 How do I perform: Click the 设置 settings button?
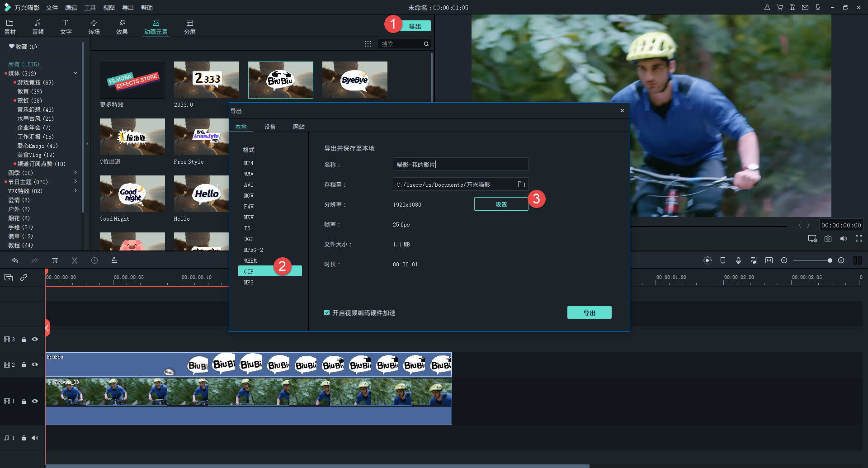coord(501,204)
